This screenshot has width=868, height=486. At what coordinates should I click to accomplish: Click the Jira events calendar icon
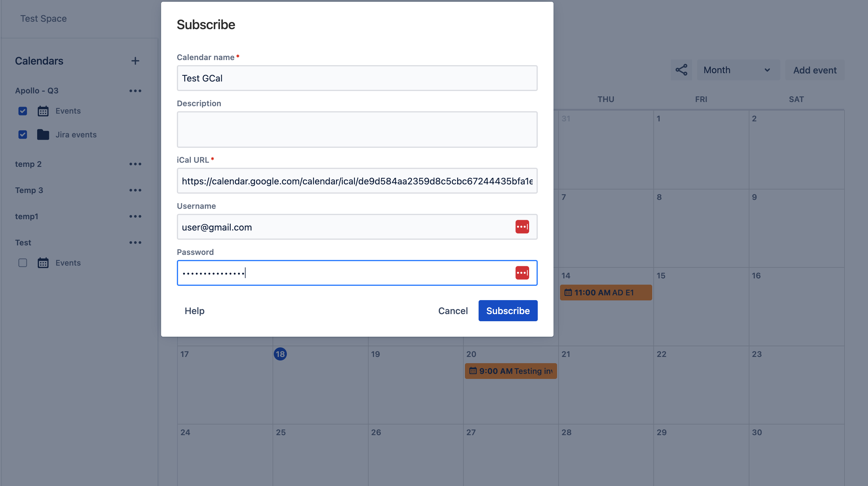(43, 134)
